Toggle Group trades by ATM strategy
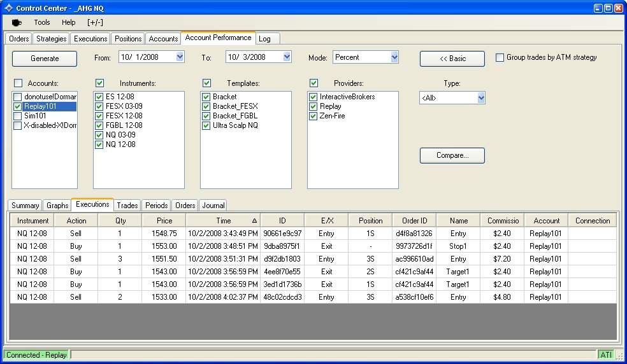 pyautogui.click(x=500, y=57)
